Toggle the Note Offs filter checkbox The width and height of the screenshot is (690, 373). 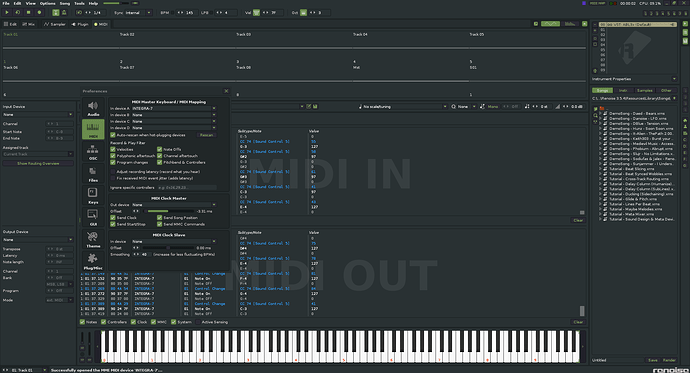159,150
